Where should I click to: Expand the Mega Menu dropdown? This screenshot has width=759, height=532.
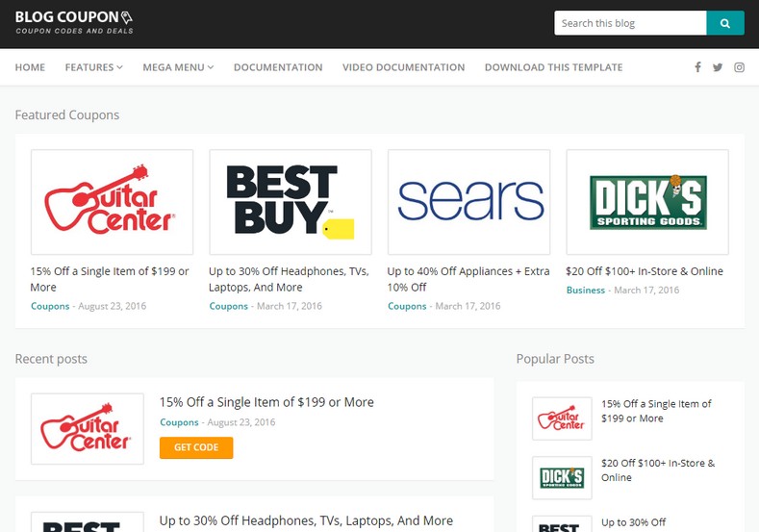tap(178, 67)
